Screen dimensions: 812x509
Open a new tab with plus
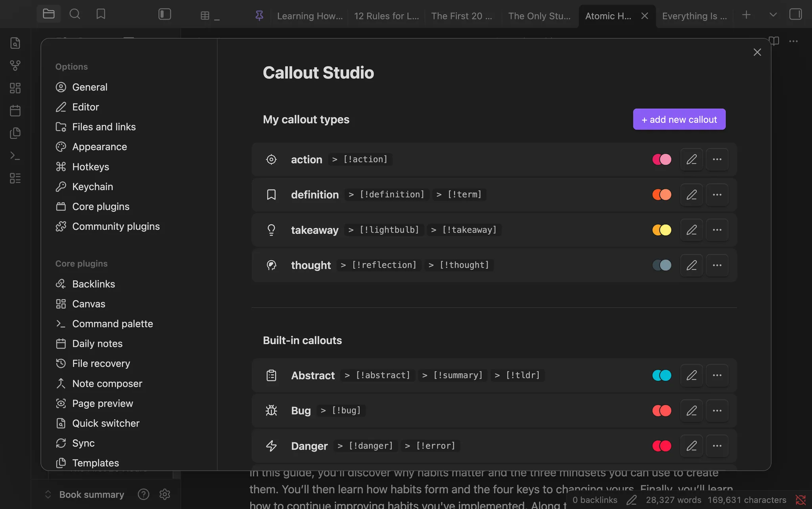[746, 15]
